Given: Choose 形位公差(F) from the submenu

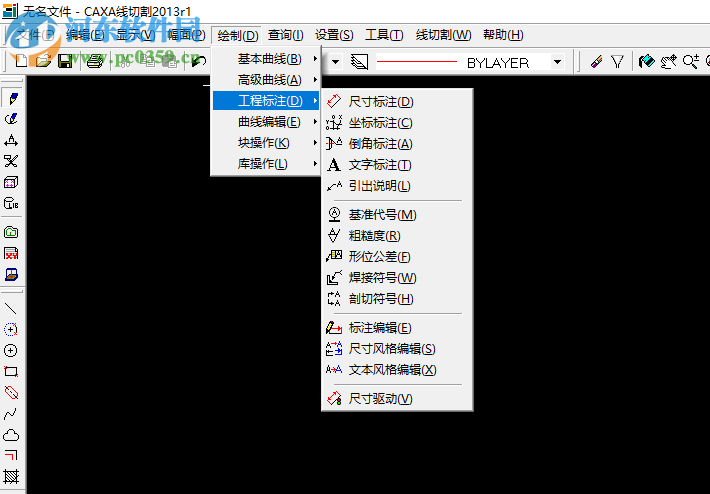Looking at the screenshot, I should click(x=397, y=257).
